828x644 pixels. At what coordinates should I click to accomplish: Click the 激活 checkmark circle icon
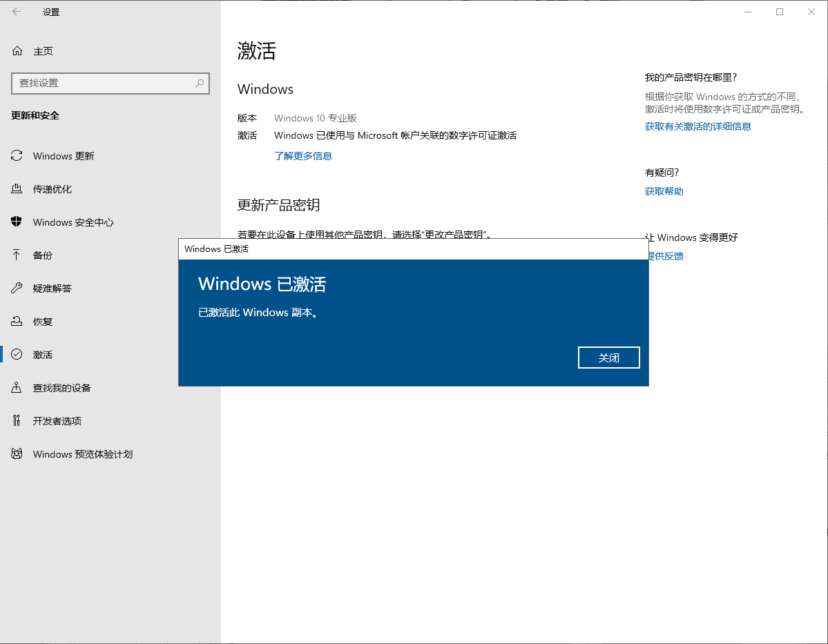[x=17, y=354]
